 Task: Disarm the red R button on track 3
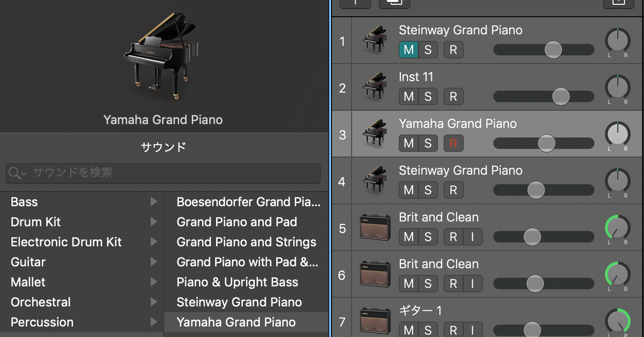coord(453,143)
